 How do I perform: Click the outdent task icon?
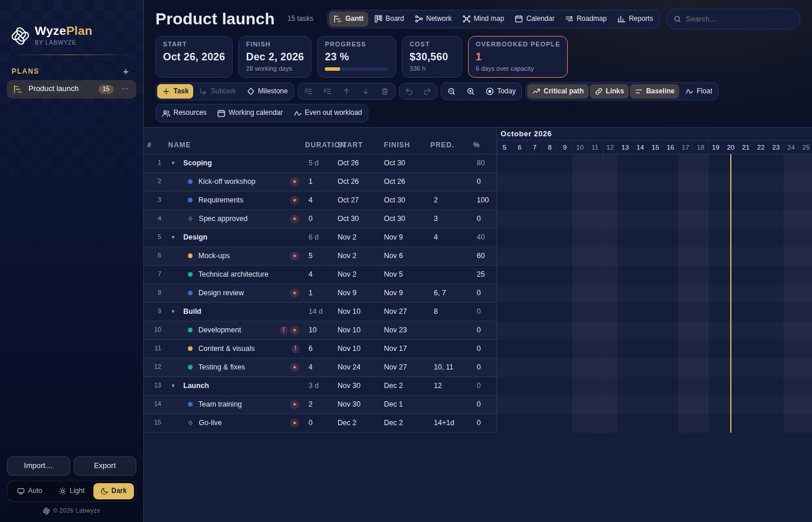[308, 92]
